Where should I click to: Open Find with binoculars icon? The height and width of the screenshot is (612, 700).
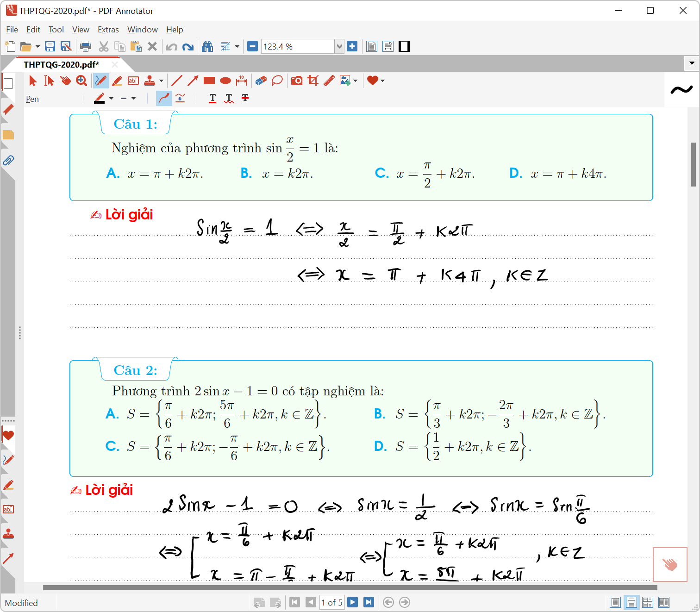tap(207, 46)
